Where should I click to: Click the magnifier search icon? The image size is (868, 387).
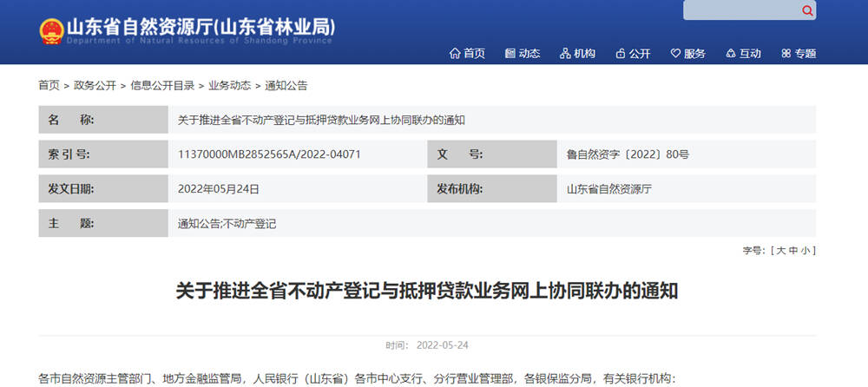pyautogui.click(x=807, y=10)
